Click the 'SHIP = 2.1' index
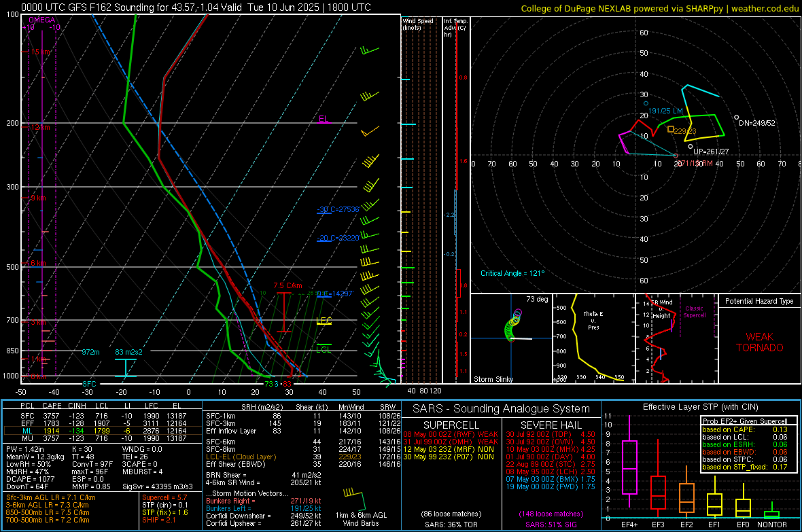802x532 pixels. (x=159, y=520)
